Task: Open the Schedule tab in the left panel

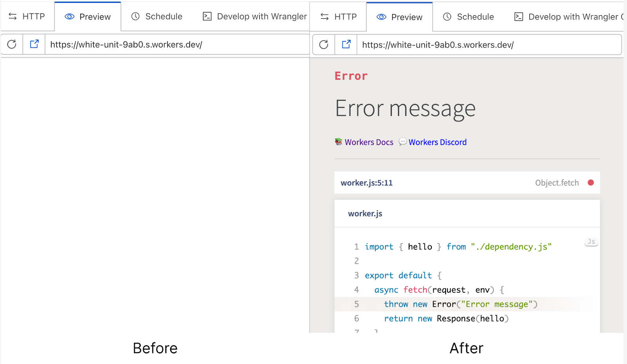Action: 157,16
